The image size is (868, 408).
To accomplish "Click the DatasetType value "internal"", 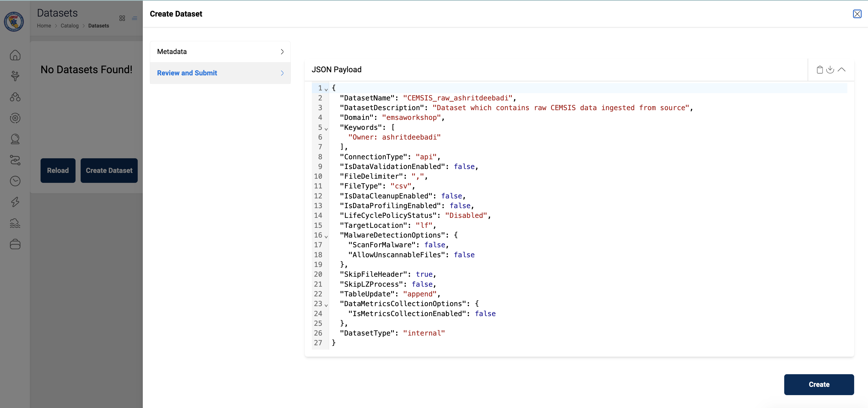I will click(x=424, y=333).
